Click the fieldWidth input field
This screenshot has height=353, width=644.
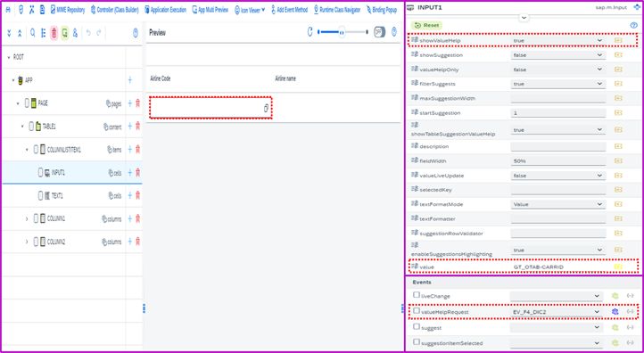click(x=557, y=161)
